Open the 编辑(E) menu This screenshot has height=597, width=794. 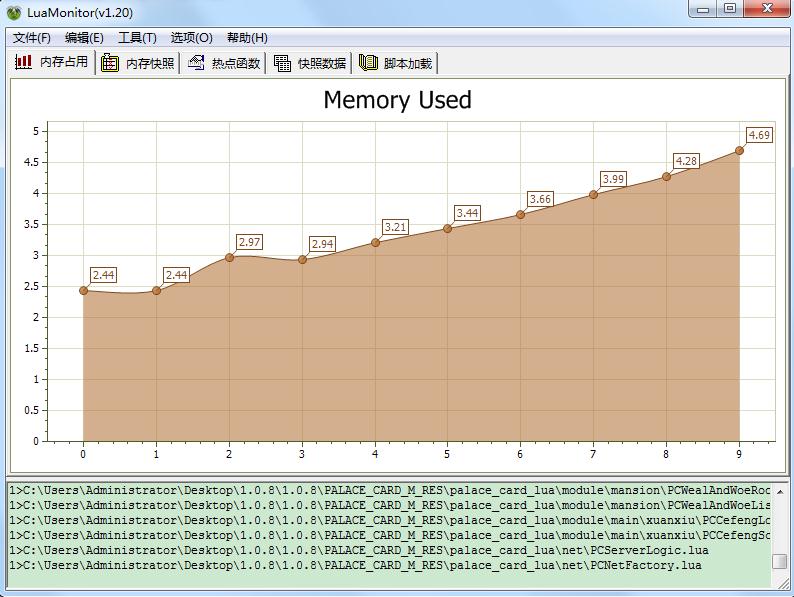pyautogui.click(x=84, y=38)
